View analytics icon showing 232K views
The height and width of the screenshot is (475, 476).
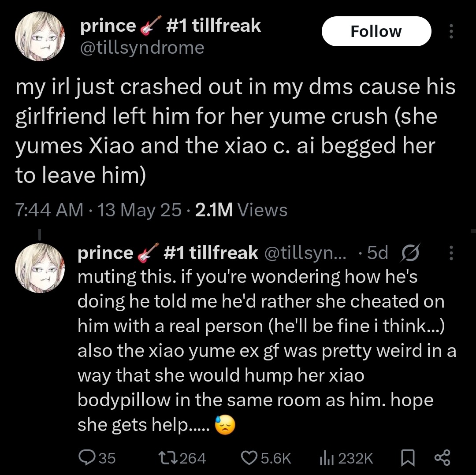pyautogui.click(x=346, y=458)
